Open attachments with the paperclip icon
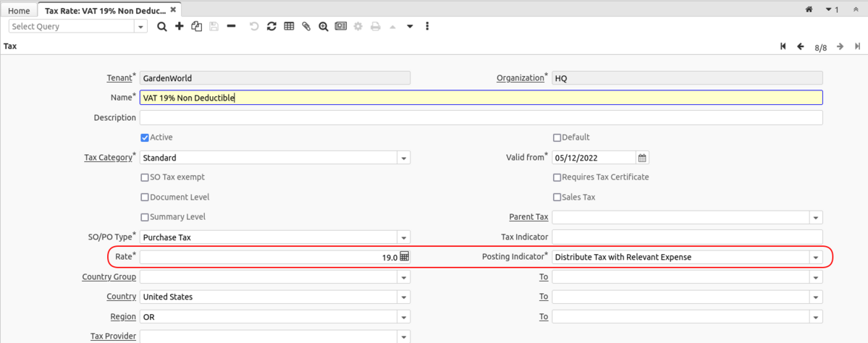The width and height of the screenshot is (868, 343). coord(306,26)
